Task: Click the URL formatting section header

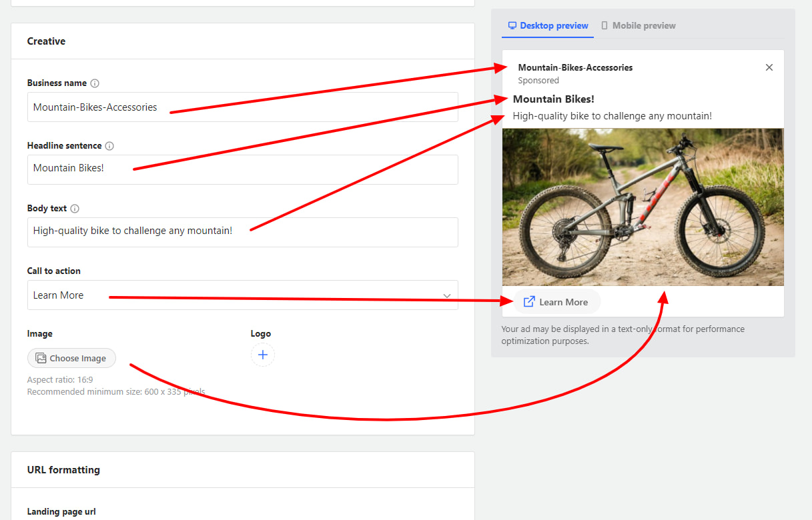Action: click(63, 470)
